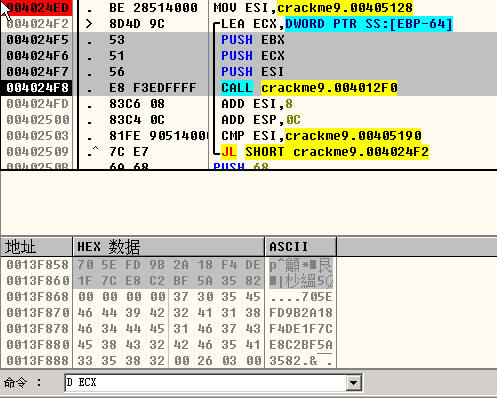Click opcode bytes 8D4D 9C

point(137,24)
